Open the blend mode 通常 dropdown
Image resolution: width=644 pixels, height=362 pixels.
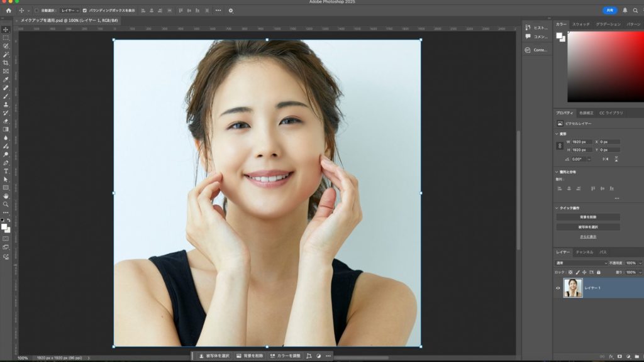pos(581,263)
